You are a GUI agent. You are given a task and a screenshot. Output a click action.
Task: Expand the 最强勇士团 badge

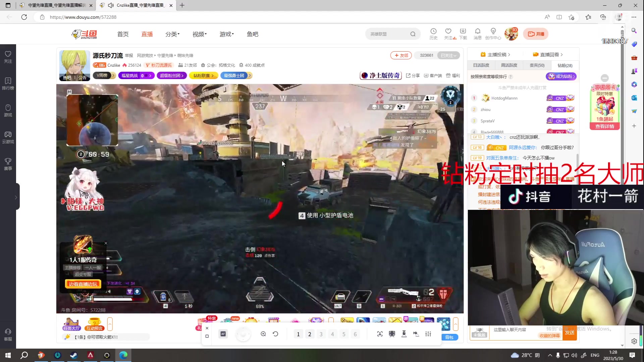pos(236,75)
